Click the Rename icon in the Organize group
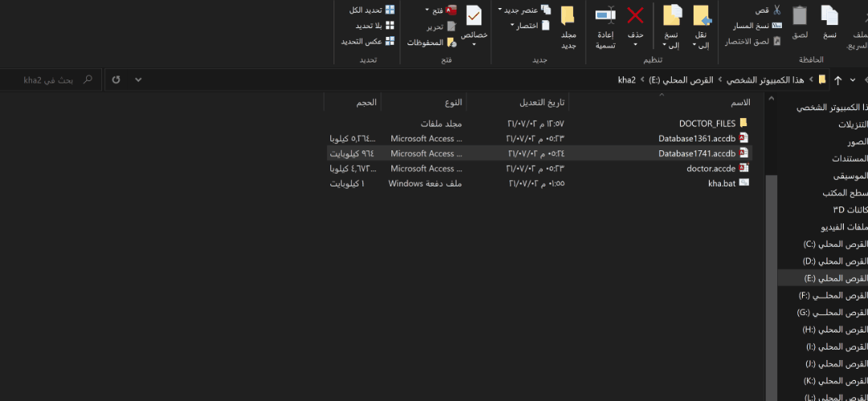Image resolution: width=868 pixels, height=401 pixels. point(605,15)
